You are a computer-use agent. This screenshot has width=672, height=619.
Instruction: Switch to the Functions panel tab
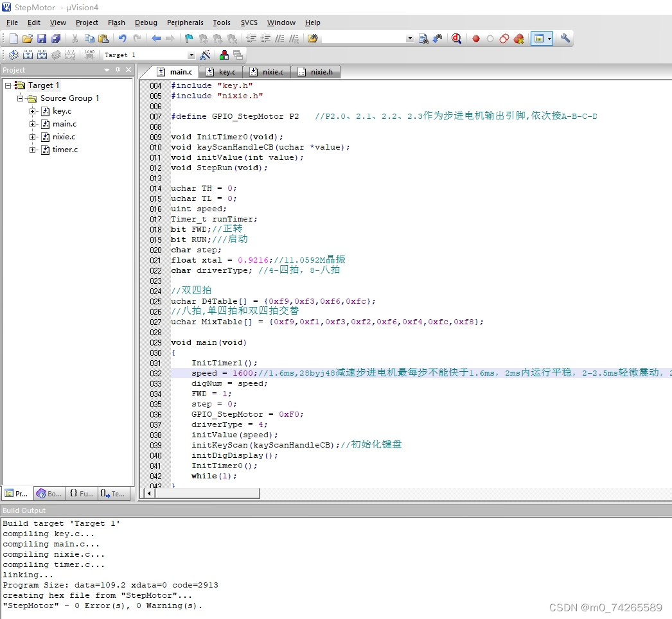click(82, 494)
